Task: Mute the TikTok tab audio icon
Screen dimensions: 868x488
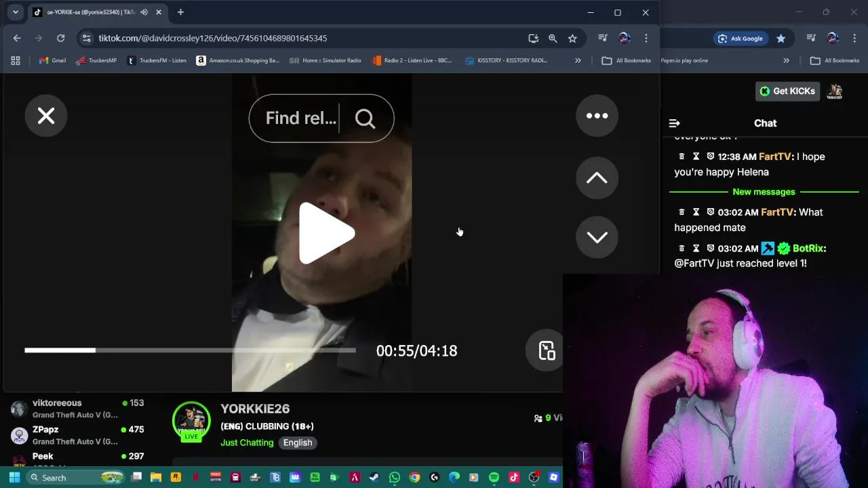Action: click(144, 12)
